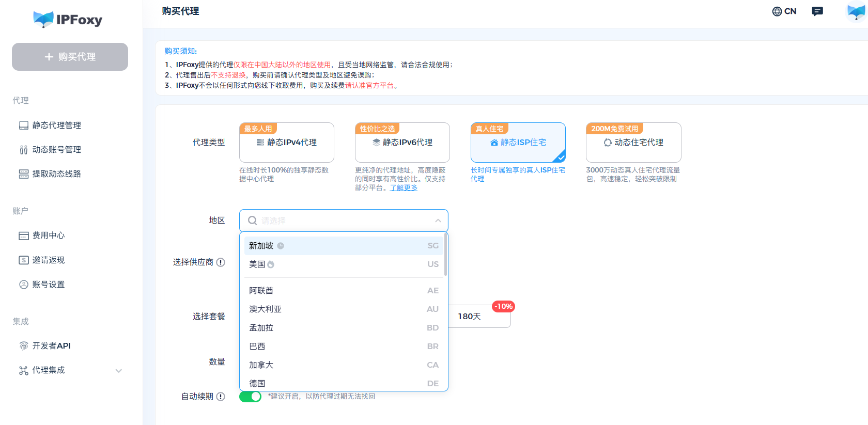The width and height of the screenshot is (868, 425).
Task: Click the 邀请返现 dollar icon
Action: [24, 260]
